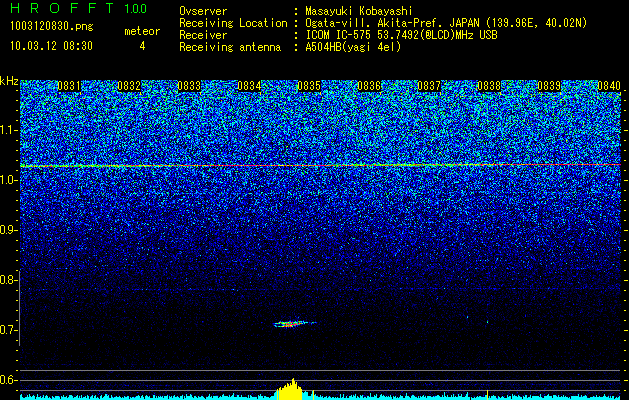
Task: Click the kHz axis unit label
Action: click(x=9, y=82)
